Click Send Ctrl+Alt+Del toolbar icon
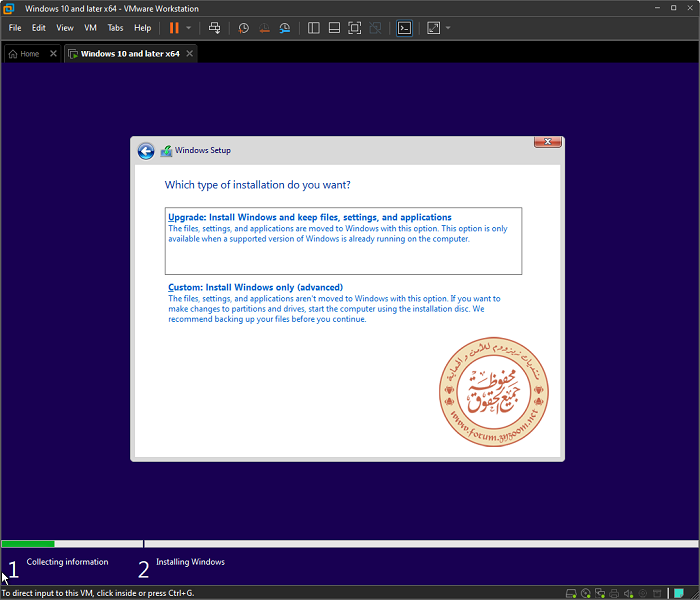Image resolution: width=700 pixels, height=600 pixels. [215, 28]
